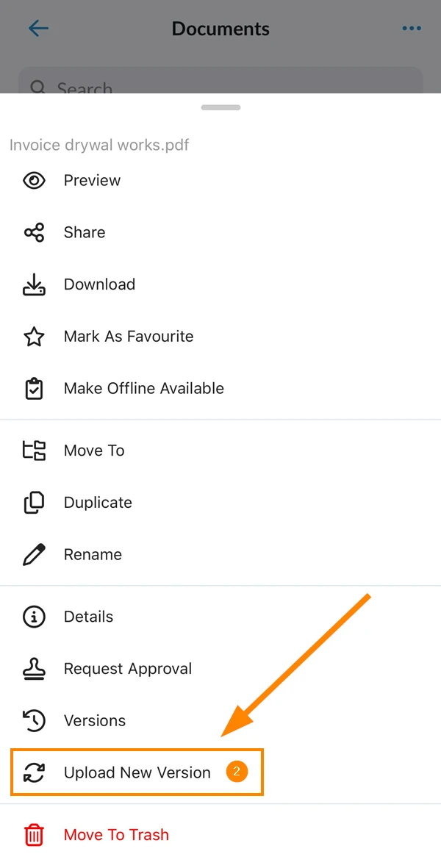Tap the stamp icon for Request Approval
Viewport: 441px width, 868px height.
point(35,669)
